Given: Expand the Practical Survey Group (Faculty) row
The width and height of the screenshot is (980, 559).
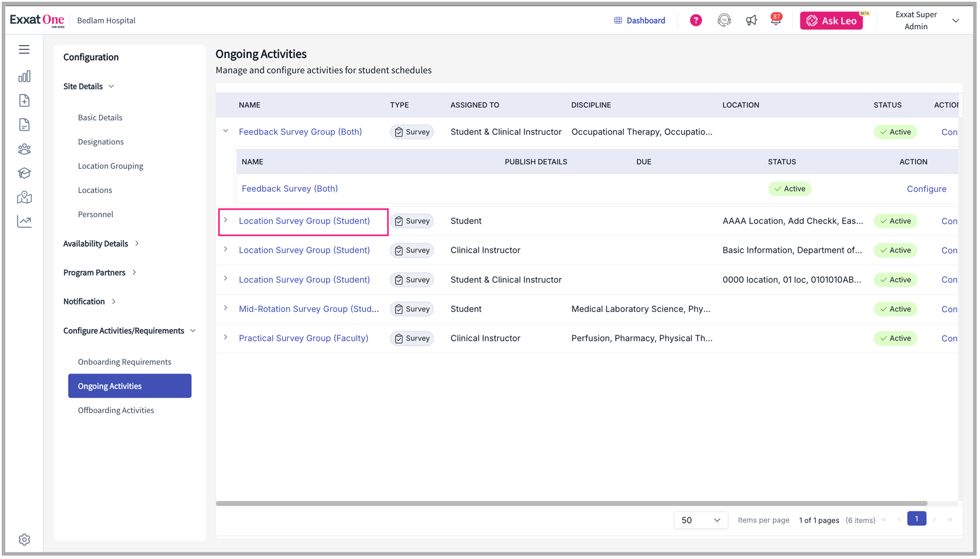Looking at the screenshot, I should (226, 338).
